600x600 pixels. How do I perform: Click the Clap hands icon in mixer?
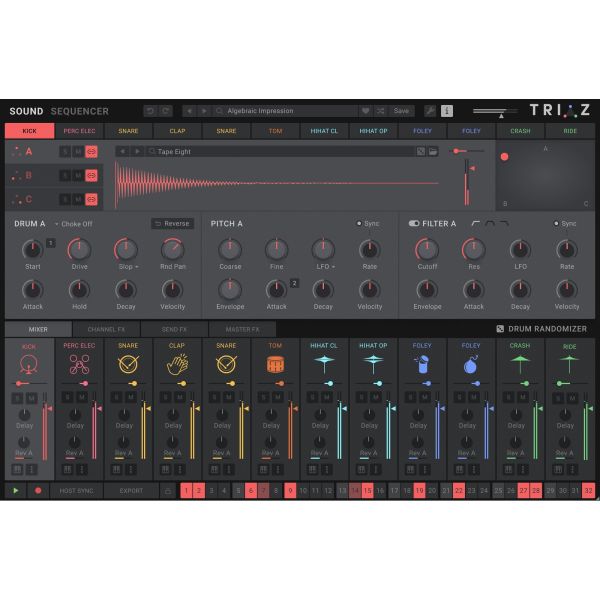[x=177, y=364]
